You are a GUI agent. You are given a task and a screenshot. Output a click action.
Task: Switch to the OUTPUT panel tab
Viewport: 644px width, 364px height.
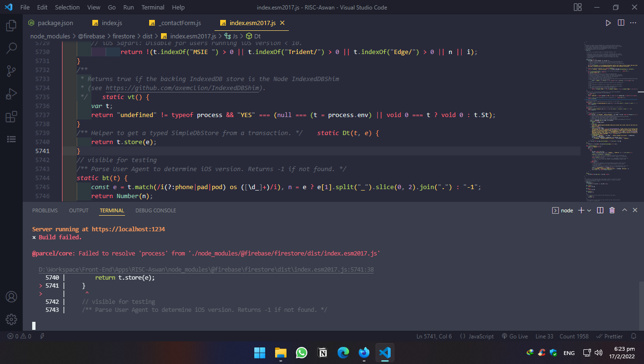click(79, 210)
